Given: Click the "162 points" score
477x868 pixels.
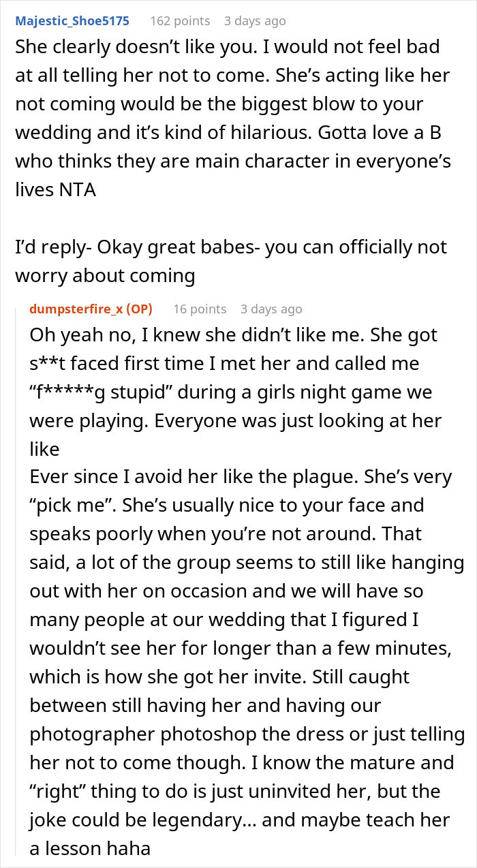Looking at the screenshot, I should (x=180, y=20).
